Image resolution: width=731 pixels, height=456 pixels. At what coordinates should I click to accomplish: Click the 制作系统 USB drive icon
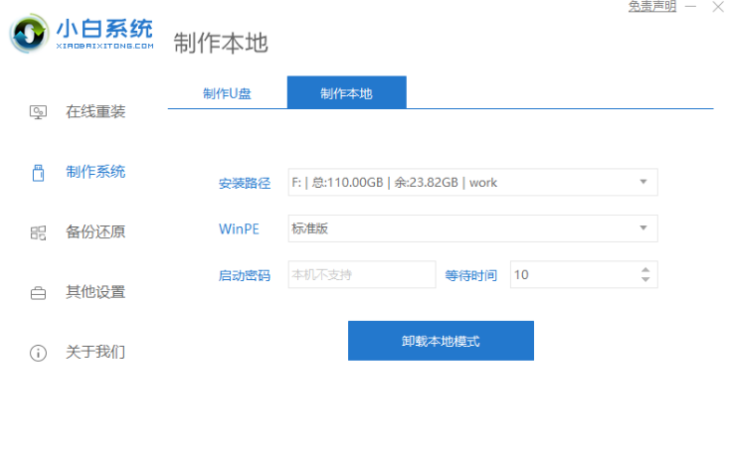point(38,173)
